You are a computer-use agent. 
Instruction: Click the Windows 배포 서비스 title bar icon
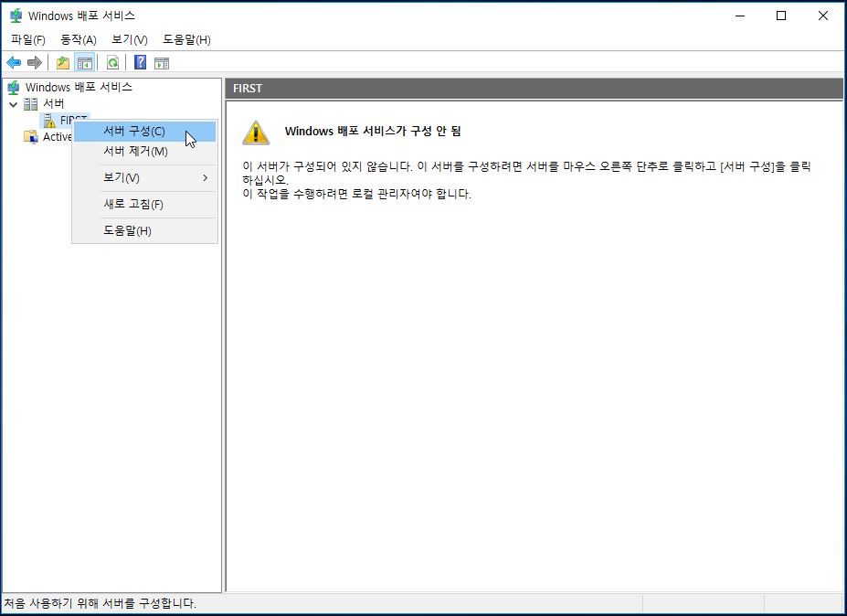(x=16, y=16)
